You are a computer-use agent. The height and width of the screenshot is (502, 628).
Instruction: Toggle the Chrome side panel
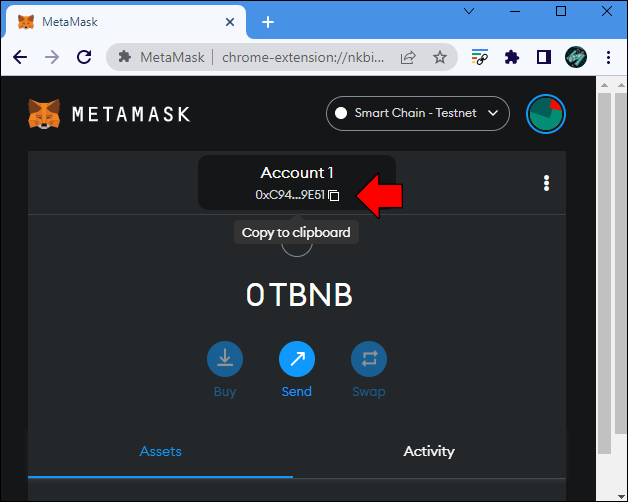(544, 57)
